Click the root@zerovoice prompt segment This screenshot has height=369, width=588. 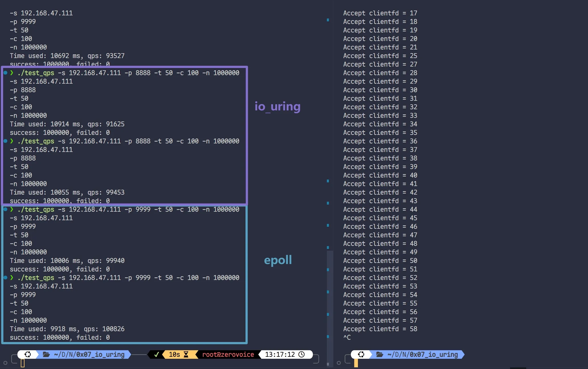click(x=228, y=354)
